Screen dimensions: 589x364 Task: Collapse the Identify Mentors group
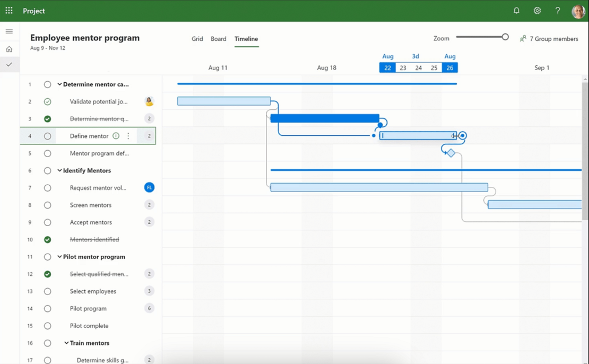pyautogui.click(x=59, y=170)
